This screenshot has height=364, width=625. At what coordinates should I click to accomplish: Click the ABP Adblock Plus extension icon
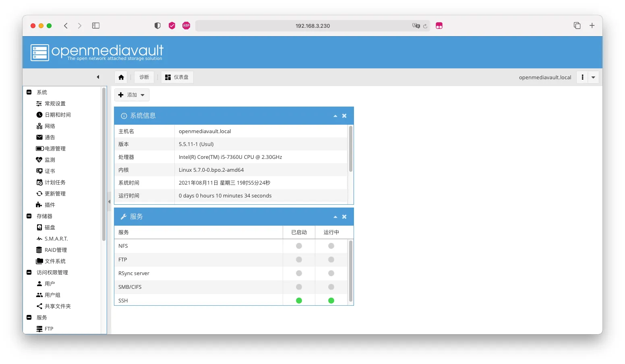pyautogui.click(x=186, y=26)
